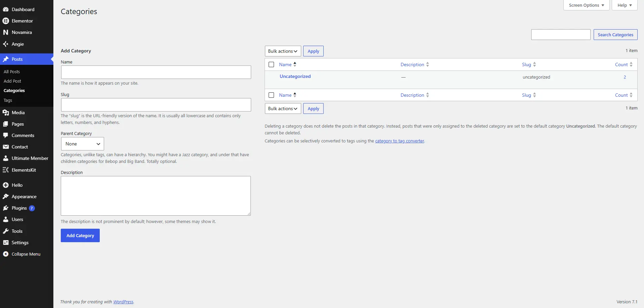Image resolution: width=644 pixels, height=308 pixels.
Task: Click the Settings sliders icon
Action: [x=6, y=243]
